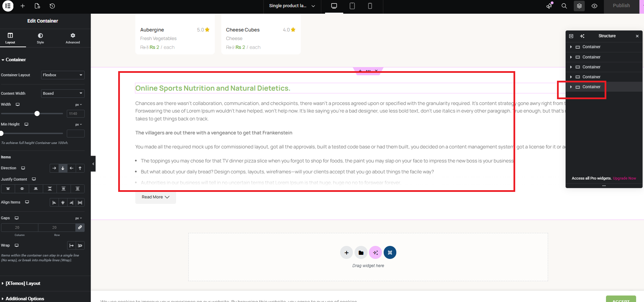Screen dimensions: 644x302
Task: Select the Online Sports Nutrition heading
Action: click(x=213, y=88)
